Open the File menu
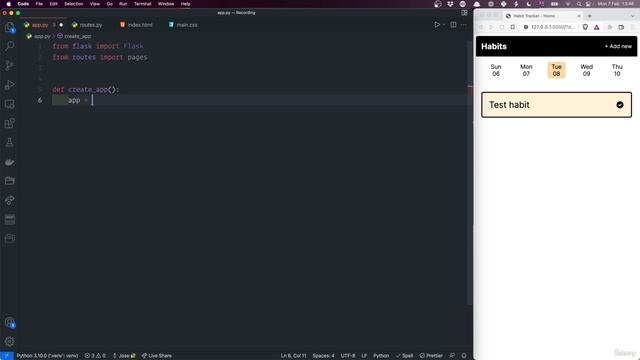The height and width of the screenshot is (360, 640). 39,4
